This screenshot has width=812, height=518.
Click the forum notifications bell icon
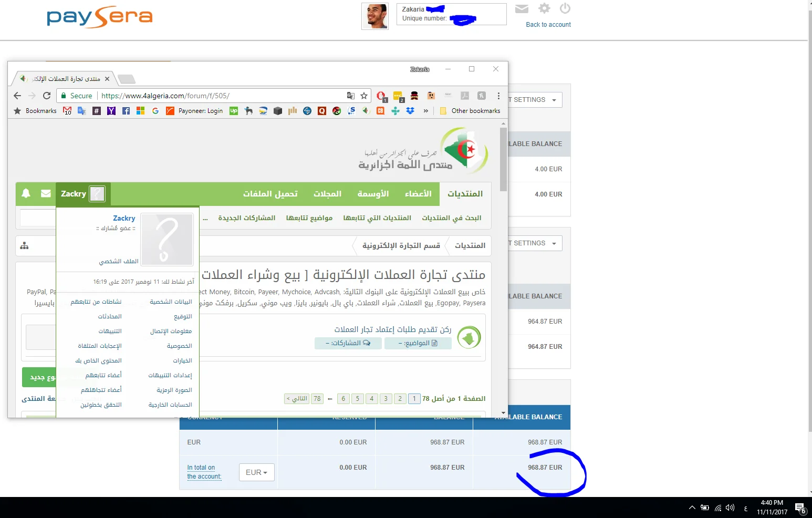pyautogui.click(x=26, y=193)
